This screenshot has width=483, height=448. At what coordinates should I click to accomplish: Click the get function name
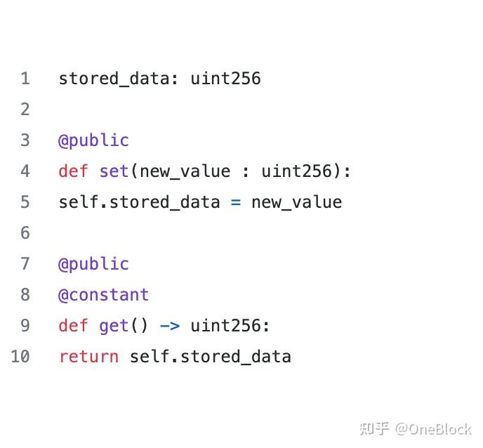(x=114, y=326)
